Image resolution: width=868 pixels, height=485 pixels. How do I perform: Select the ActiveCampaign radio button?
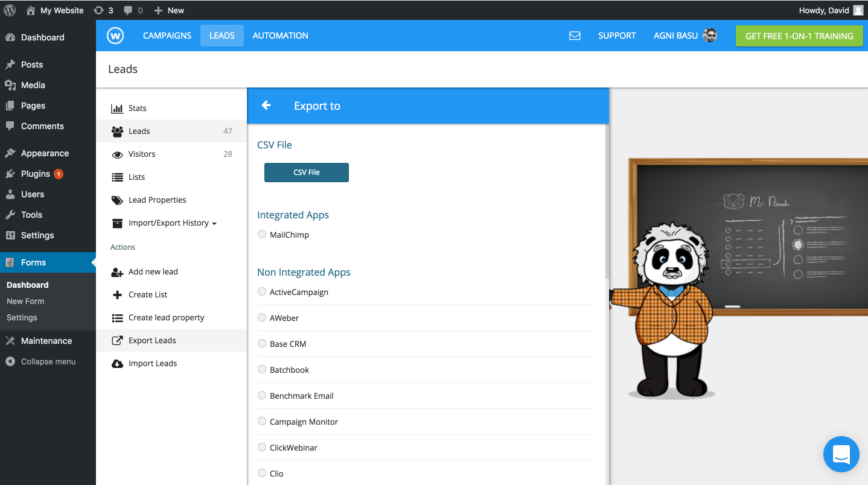pos(262,291)
